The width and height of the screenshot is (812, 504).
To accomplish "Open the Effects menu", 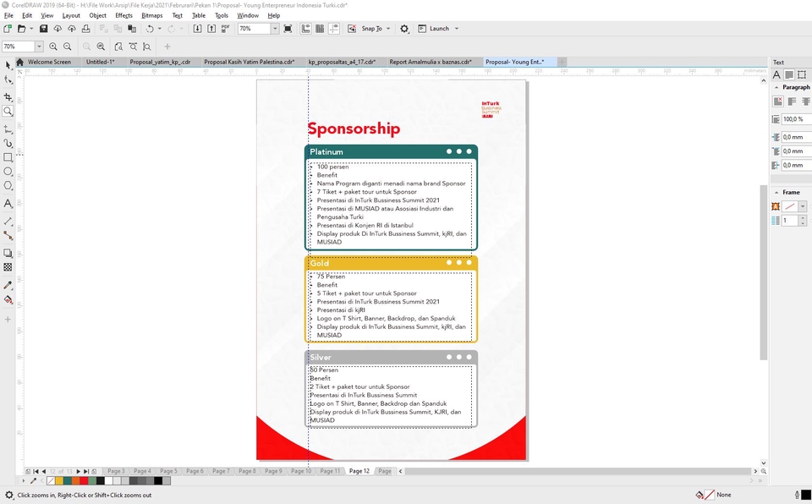I will [123, 15].
